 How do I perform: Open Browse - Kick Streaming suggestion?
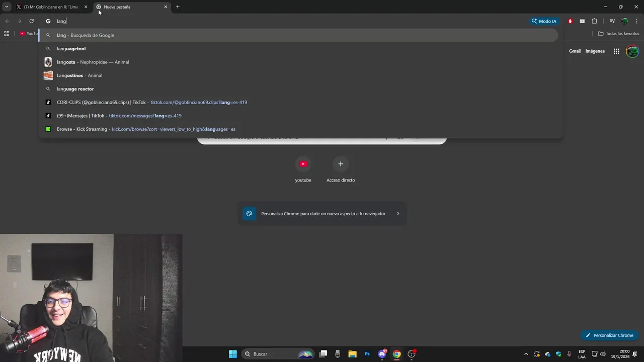coord(298,129)
